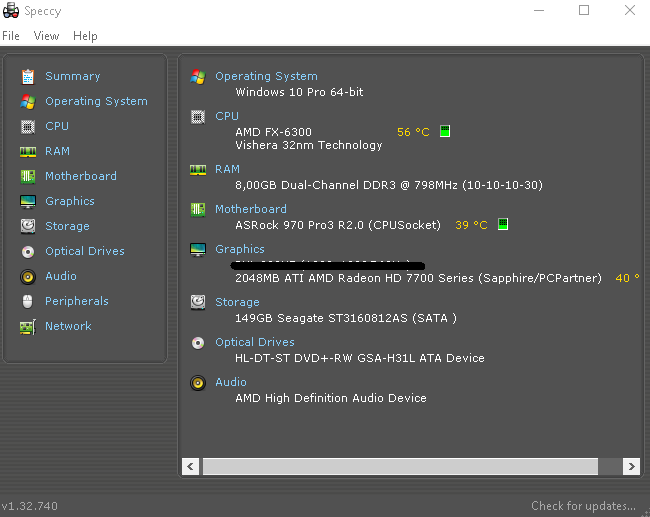Image resolution: width=650 pixels, height=517 pixels.
Task: Select Summary in the sidebar
Action: (72, 76)
